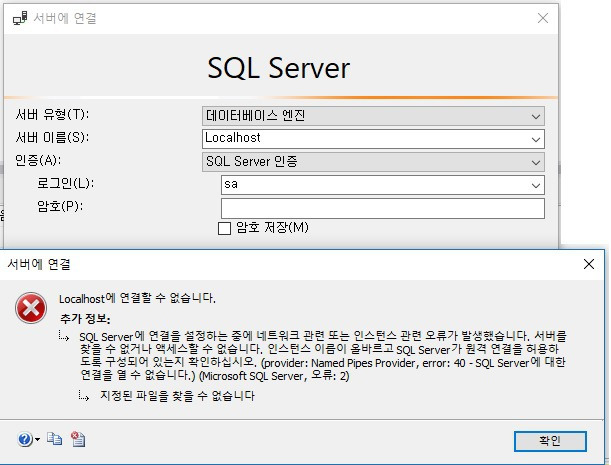Click the 추가 정보 heading
611x465 pixels.
pyautogui.click(x=85, y=318)
